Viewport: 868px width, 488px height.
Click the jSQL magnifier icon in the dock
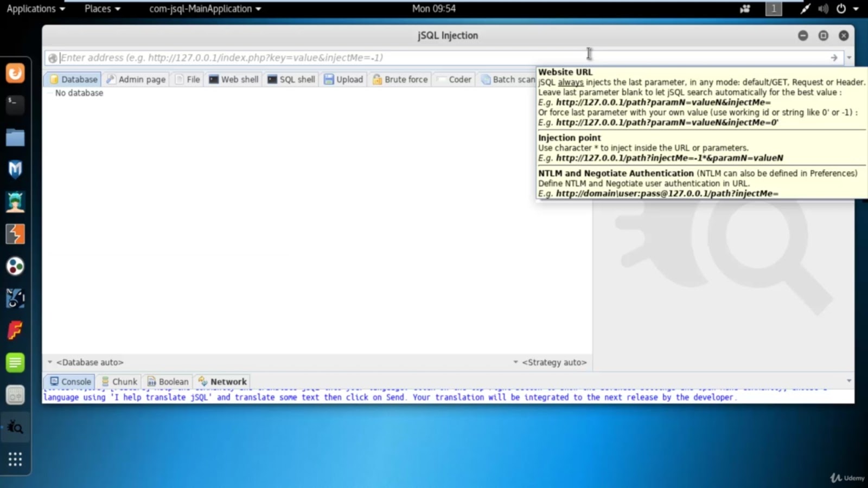(15, 427)
